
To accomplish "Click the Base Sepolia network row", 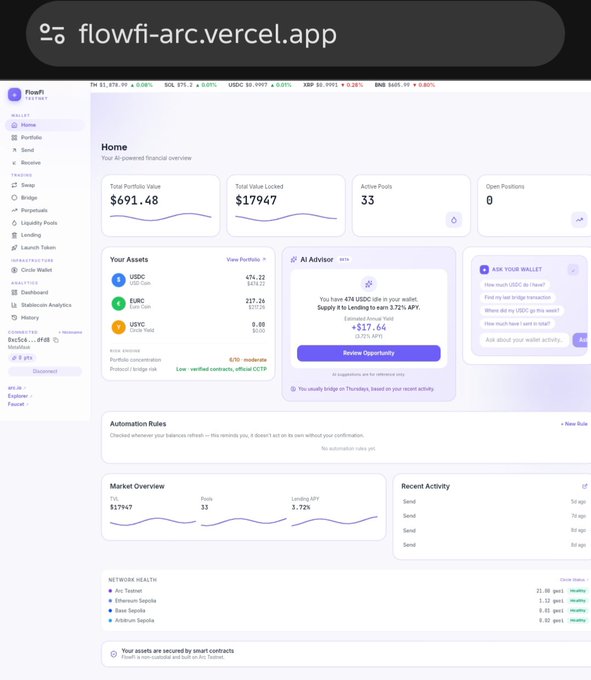I will pyautogui.click(x=348, y=611).
